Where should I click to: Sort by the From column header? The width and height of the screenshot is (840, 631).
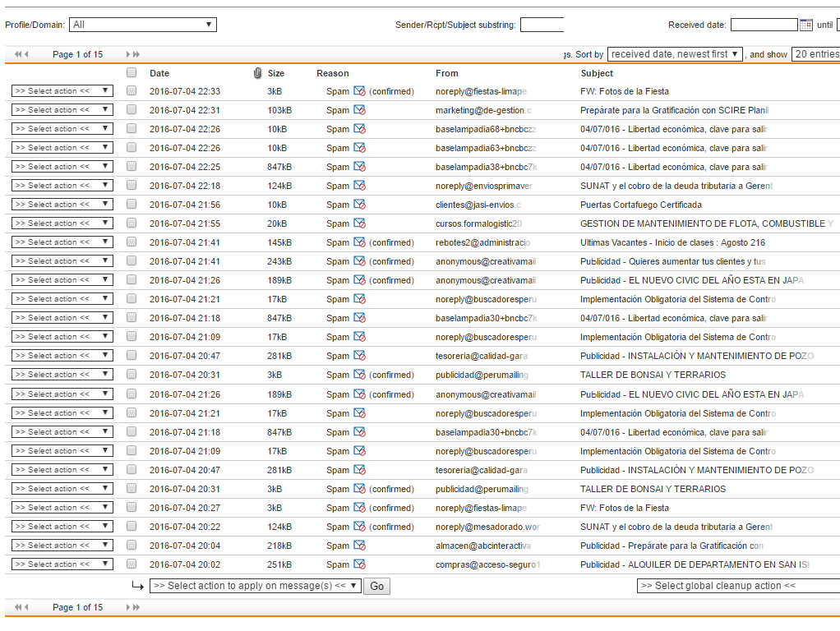(x=447, y=73)
